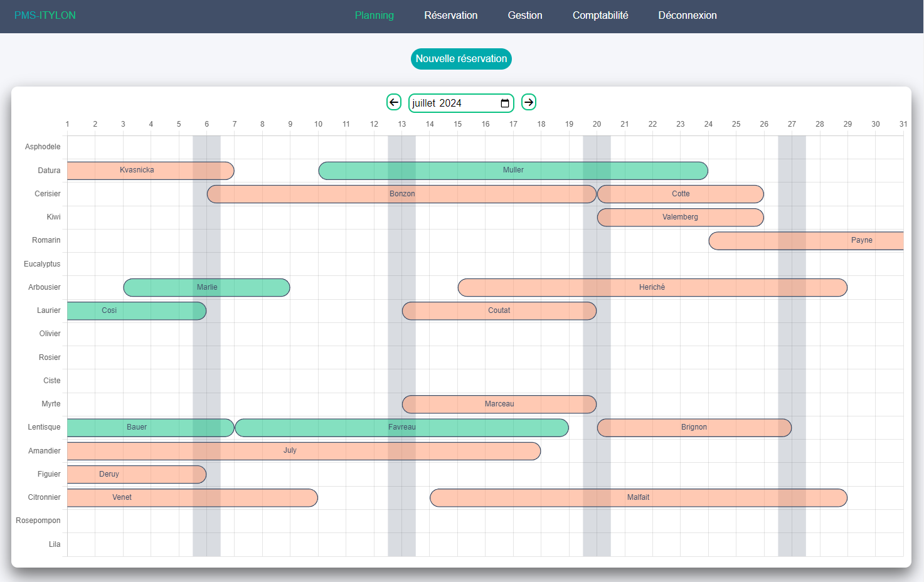This screenshot has height=582, width=924.
Task: Select the Muller reservation on Datura
Action: point(513,171)
